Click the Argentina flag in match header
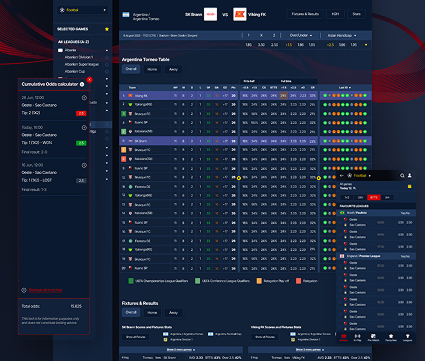Viewport: 425px width, 361px height. click(126, 15)
